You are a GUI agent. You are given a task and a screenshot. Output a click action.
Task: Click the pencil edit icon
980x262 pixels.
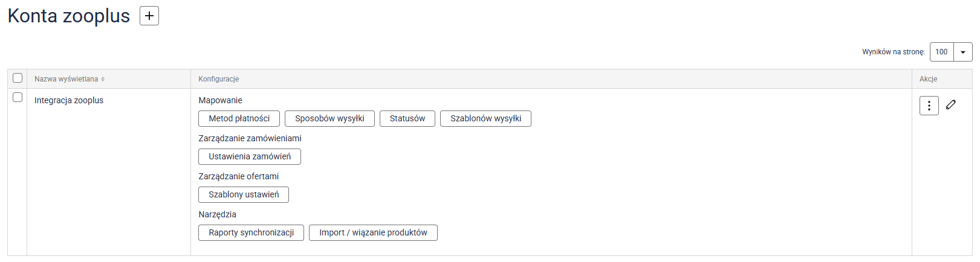point(951,104)
